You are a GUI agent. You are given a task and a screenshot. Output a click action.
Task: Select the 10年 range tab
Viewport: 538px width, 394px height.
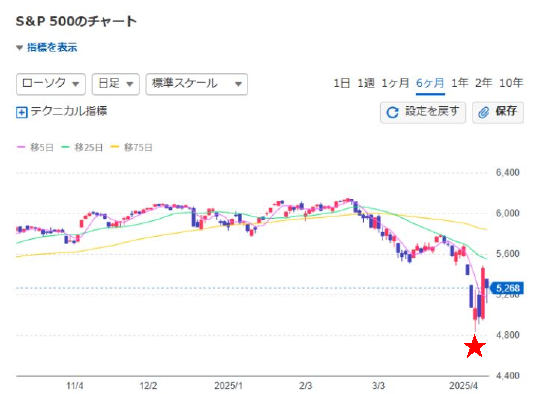511,83
